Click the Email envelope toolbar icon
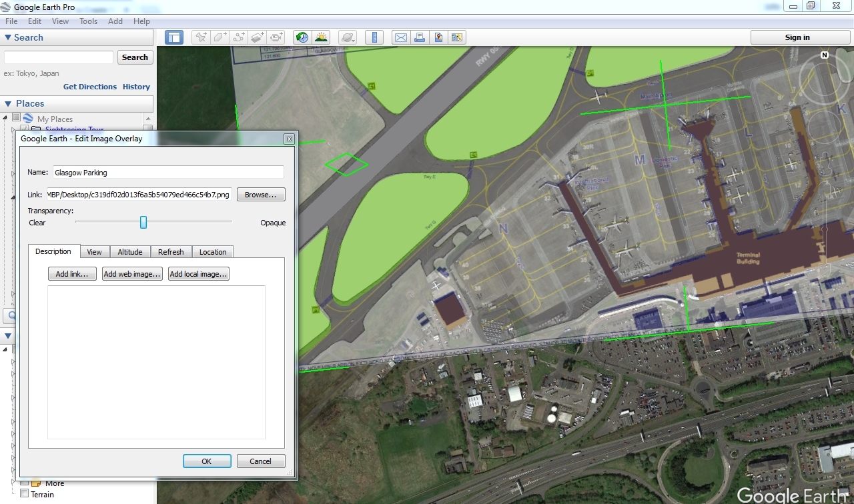 click(400, 37)
